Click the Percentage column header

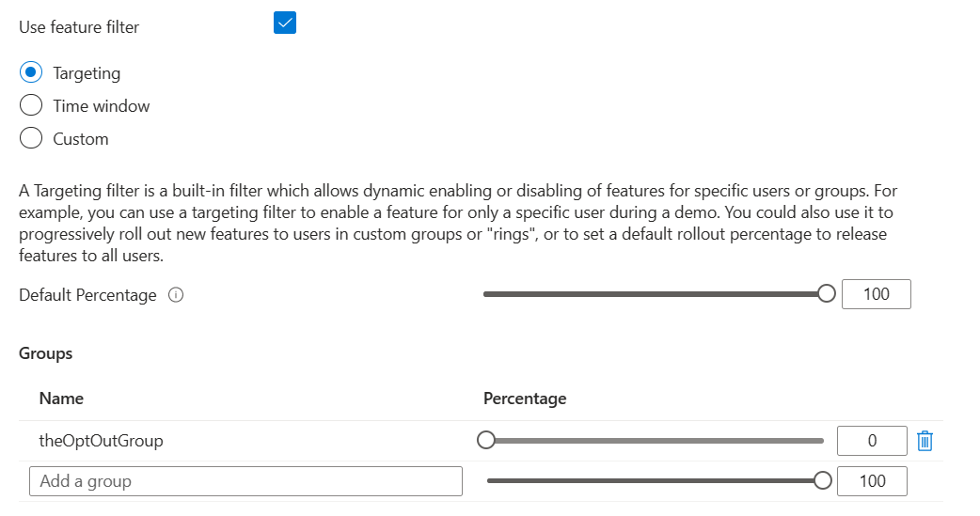tap(525, 399)
